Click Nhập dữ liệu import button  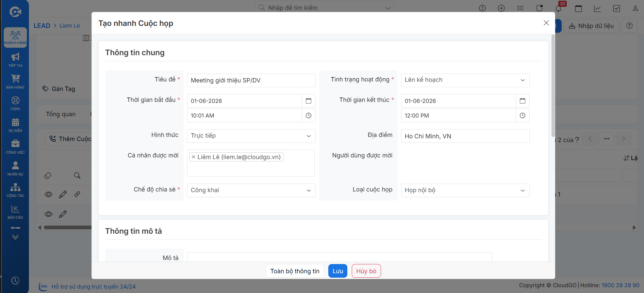point(591,26)
